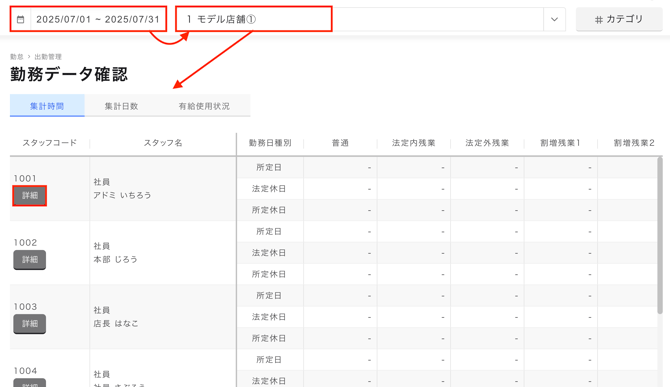Image resolution: width=670 pixels, height=387 pixels.
Task: Open 詳細 for staff 1001
Action: click(29, 196)
